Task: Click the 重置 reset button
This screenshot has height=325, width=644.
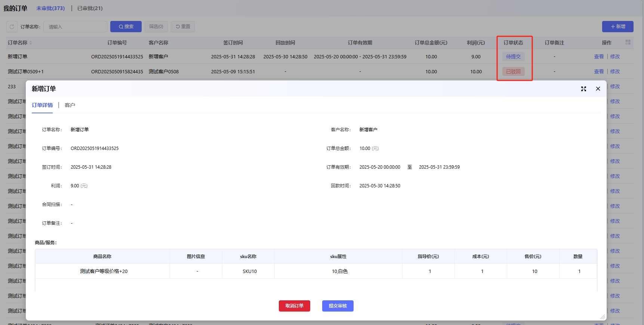Action: (x=183, y=27)
